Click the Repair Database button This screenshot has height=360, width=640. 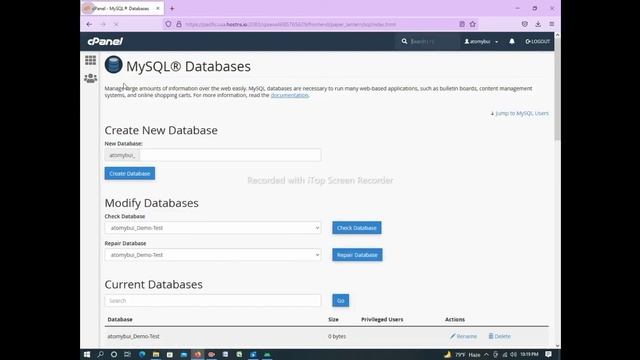coord(357,255)
